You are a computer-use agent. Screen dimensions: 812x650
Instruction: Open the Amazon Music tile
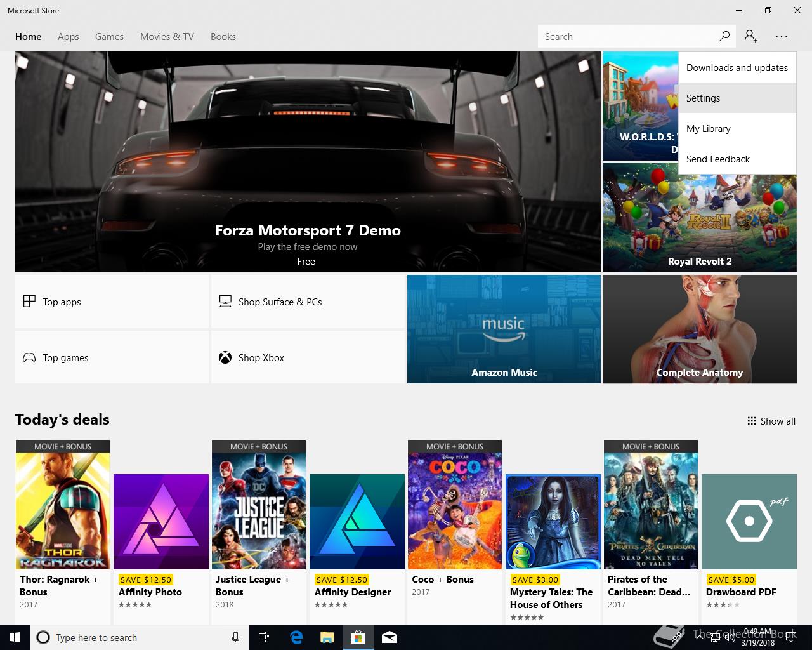pyautogui.click(x=504, y=329)
